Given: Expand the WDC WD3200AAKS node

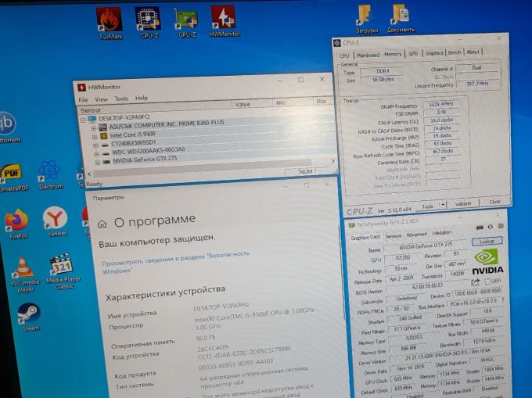Looking at the screenshot, I should (x=97, y=154).
